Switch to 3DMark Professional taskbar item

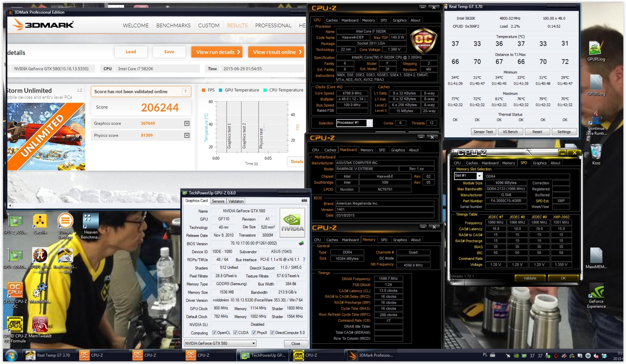(370, 355)
